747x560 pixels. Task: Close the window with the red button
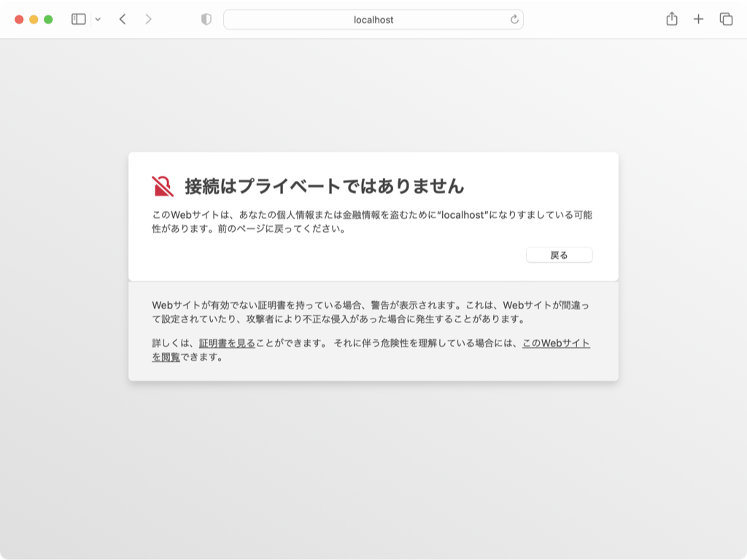click(x=19, y=20)
